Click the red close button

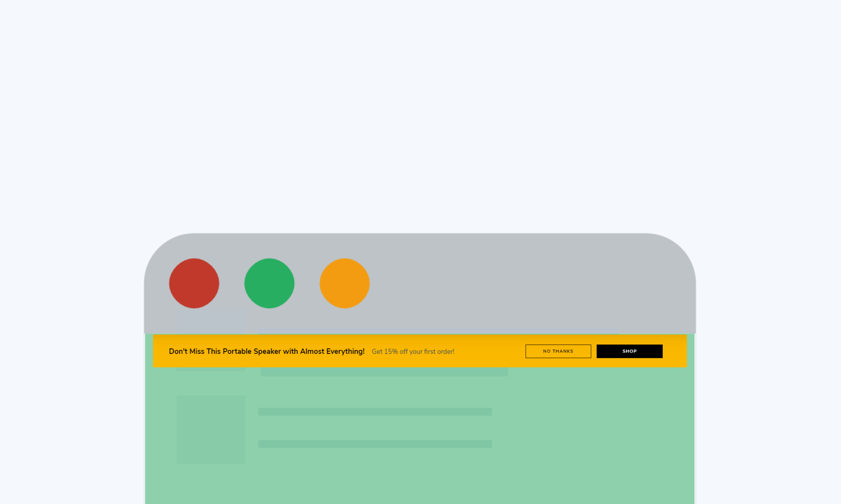[193, 283]
